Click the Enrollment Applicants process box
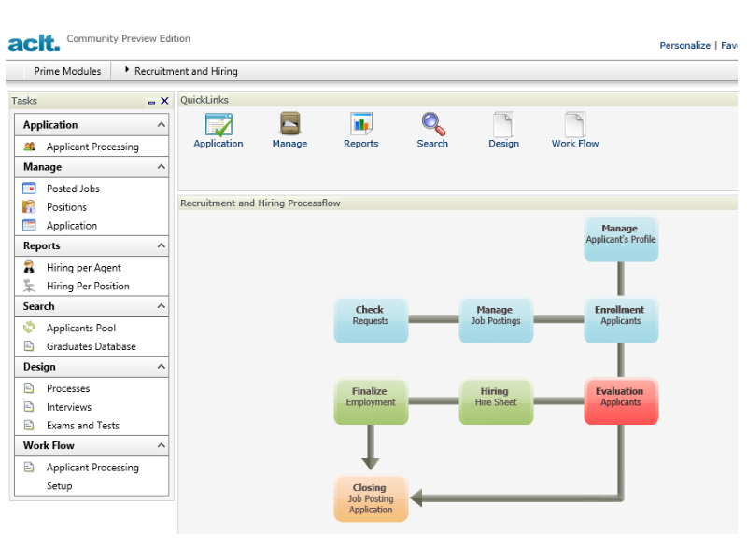Image resolution: width=747 pixels, height=560 pixels. pyautogui.click(x=621, y=320)
